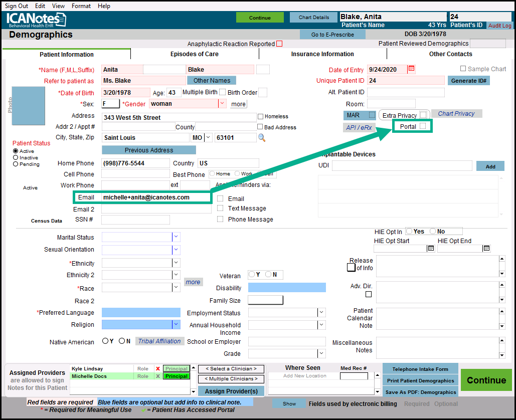Open the HIE Opt Start calendar picker

click(430, 248)
